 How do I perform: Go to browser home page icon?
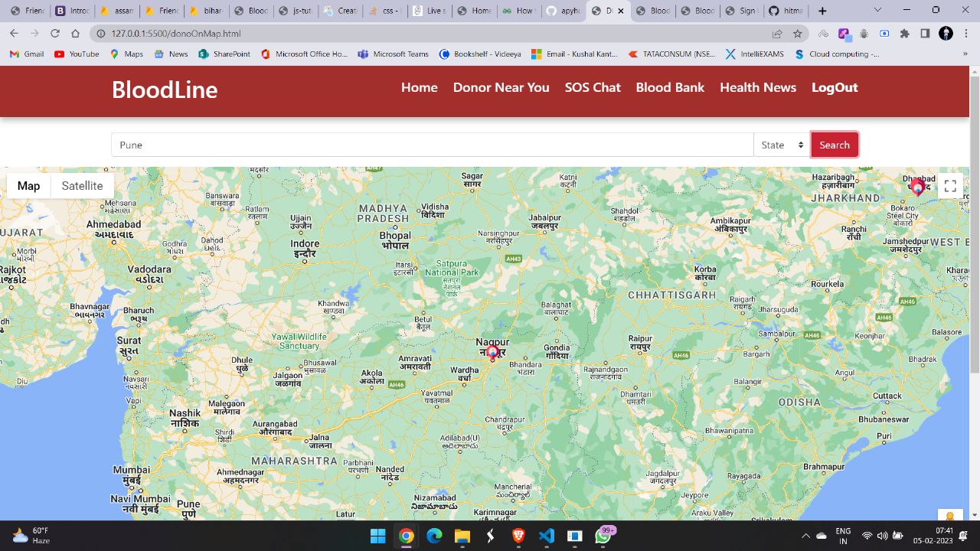[75, 34]
